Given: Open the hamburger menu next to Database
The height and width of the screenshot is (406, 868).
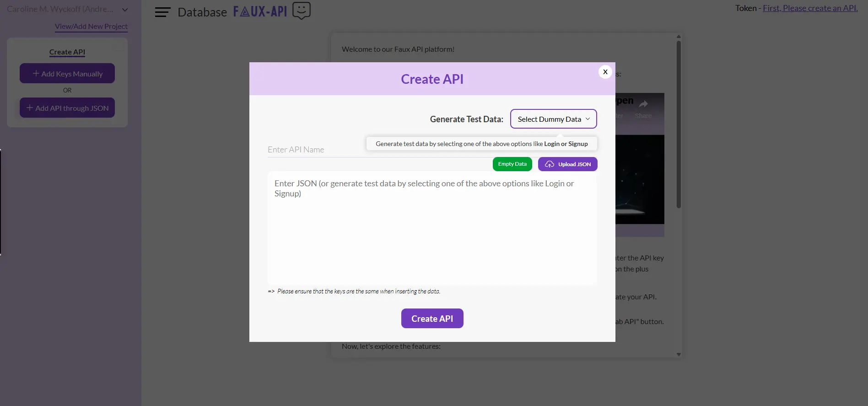Looking at the screenshot, I should pos(162,12).
